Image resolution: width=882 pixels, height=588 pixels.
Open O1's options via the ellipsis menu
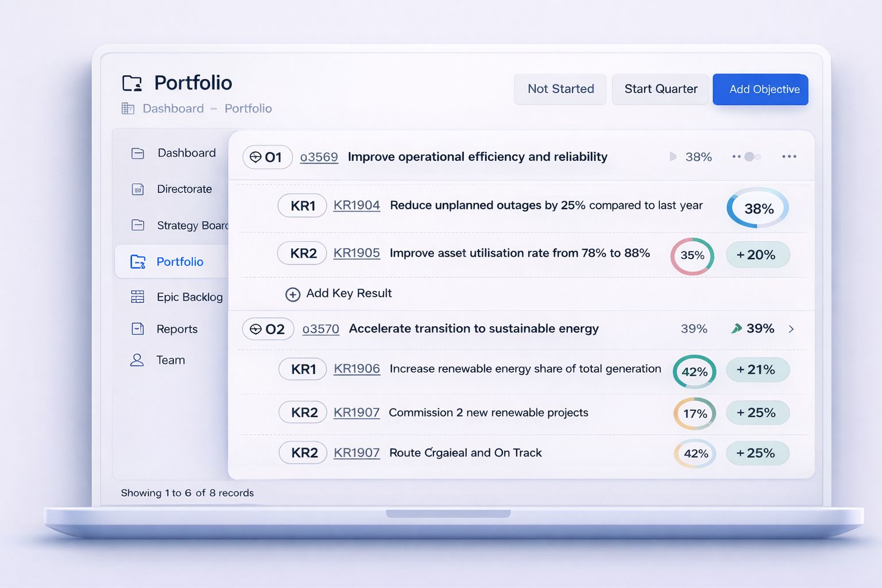tap(789, 156)
